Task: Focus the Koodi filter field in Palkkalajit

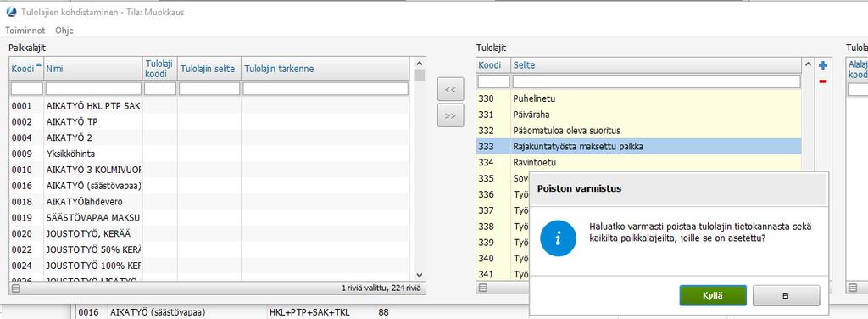Action: pyautogui.click(x=26, y=88)
